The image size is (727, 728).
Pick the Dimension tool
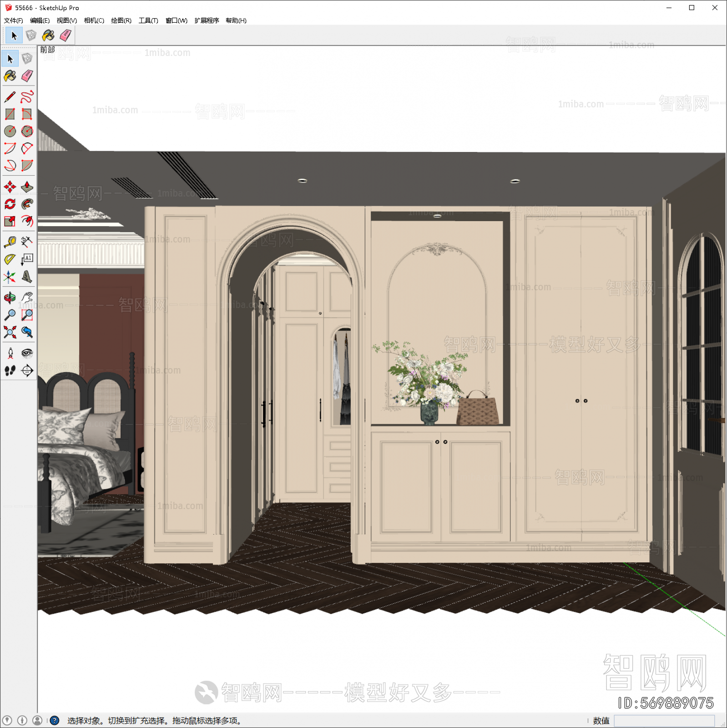click(x=27, y=242)
